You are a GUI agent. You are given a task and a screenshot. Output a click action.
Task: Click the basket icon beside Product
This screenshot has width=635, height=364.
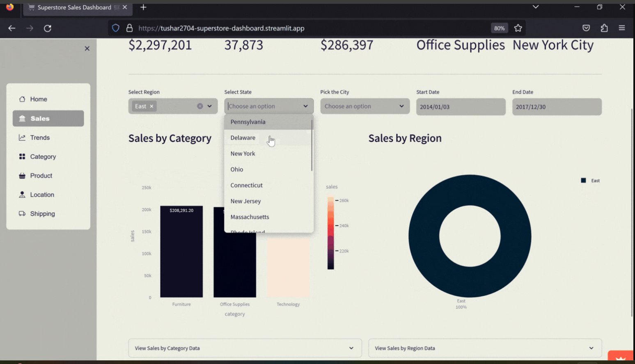22,176
